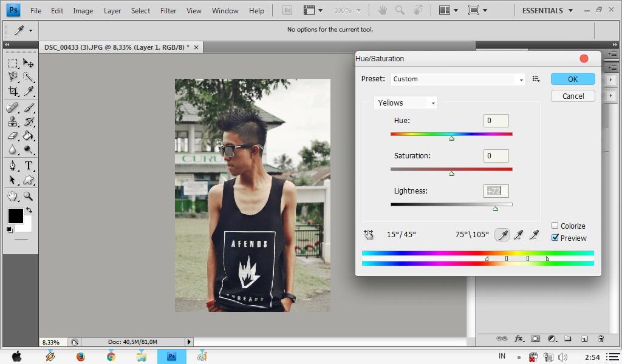Image resolution: width=622 pixels, height=364 pixels.
Task: Enable the Colorize checkbox
Action: [555, 225]
